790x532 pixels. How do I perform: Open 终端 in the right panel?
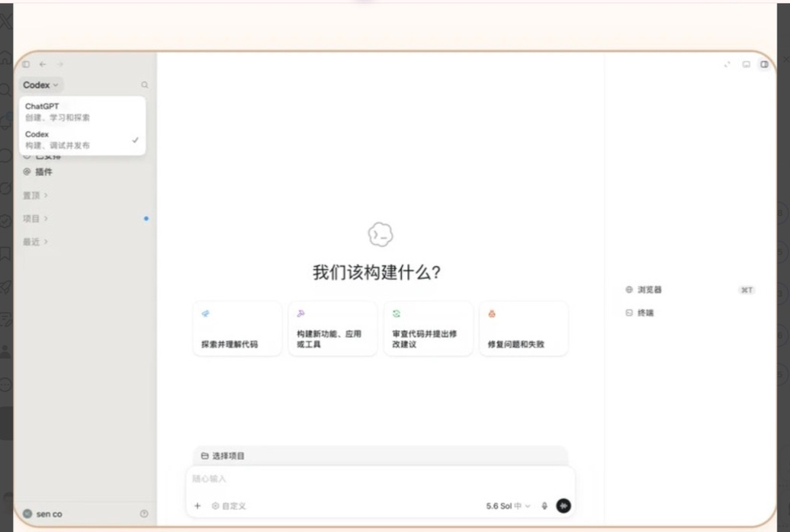point(639,312)
